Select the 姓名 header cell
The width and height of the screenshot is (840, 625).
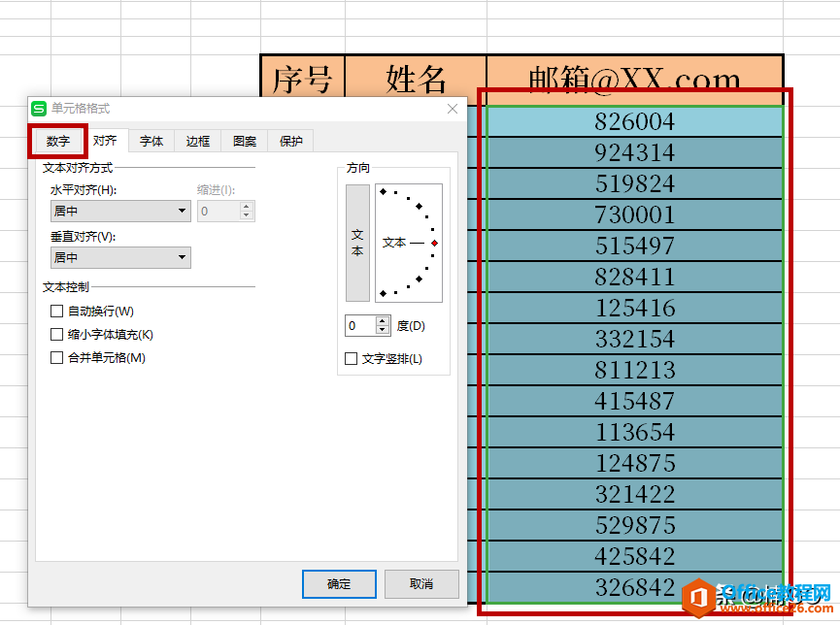coord(416,76)
